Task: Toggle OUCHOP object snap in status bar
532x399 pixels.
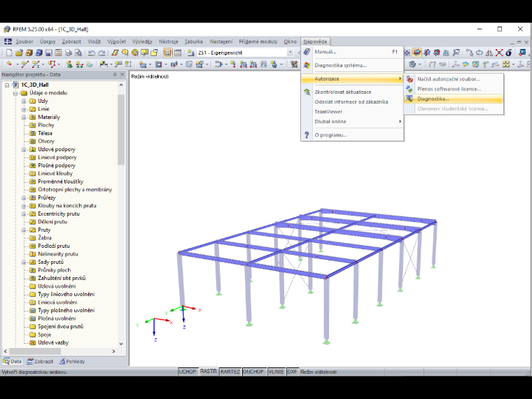Action: click(253, 372)
